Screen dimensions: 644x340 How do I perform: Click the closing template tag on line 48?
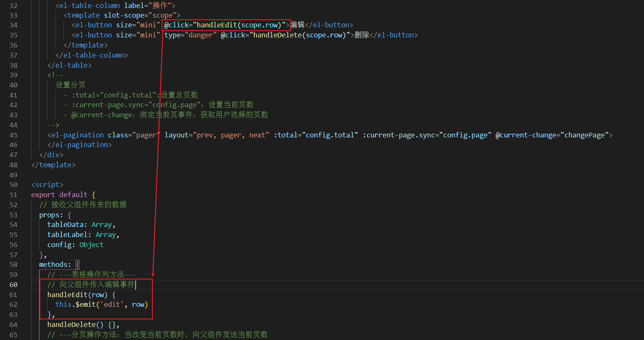pyautogui.click(x=53, y=165)
